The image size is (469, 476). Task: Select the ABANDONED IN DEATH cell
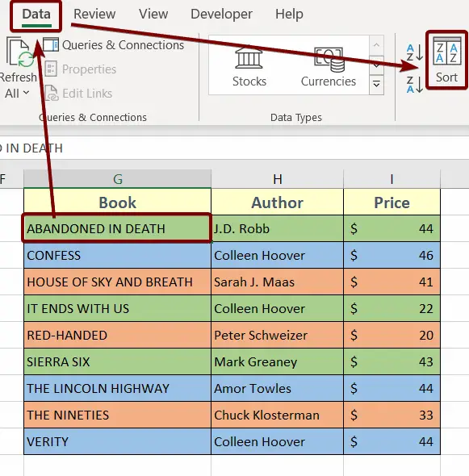tap(117, 228)
